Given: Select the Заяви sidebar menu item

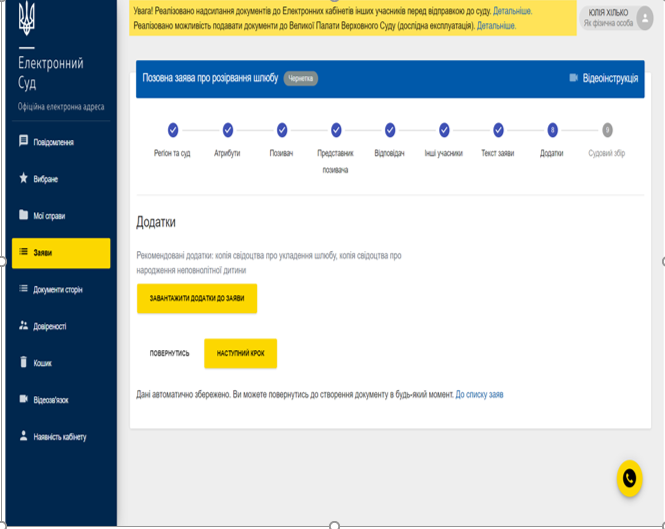Looking at the screenshot, I should tap(61, 253).
